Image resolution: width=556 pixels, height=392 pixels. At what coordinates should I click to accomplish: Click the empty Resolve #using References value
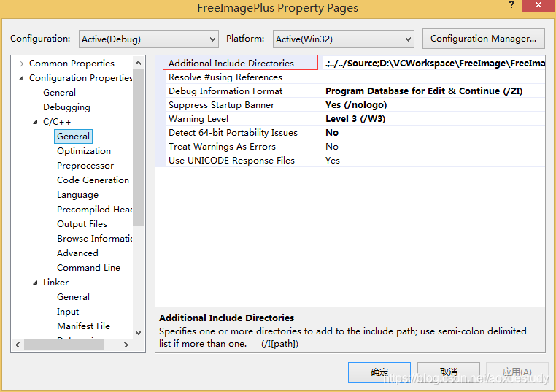[x=434, y=77]
